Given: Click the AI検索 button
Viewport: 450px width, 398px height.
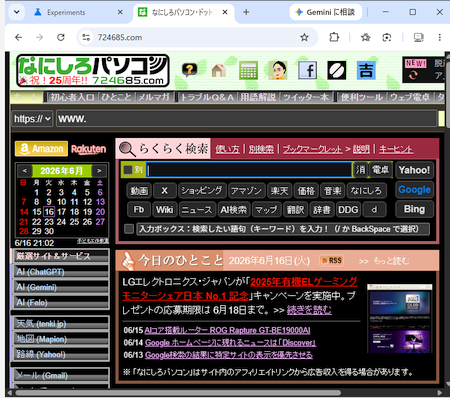Looking at the screenshot, I should [233, 210].
